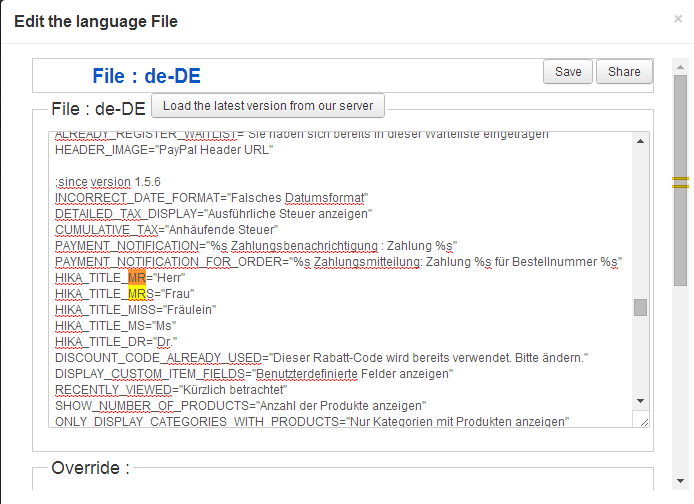Jump to yellow search match marker on scrollbar
Screen dimensions: 694x504
[x=680, y=182]
